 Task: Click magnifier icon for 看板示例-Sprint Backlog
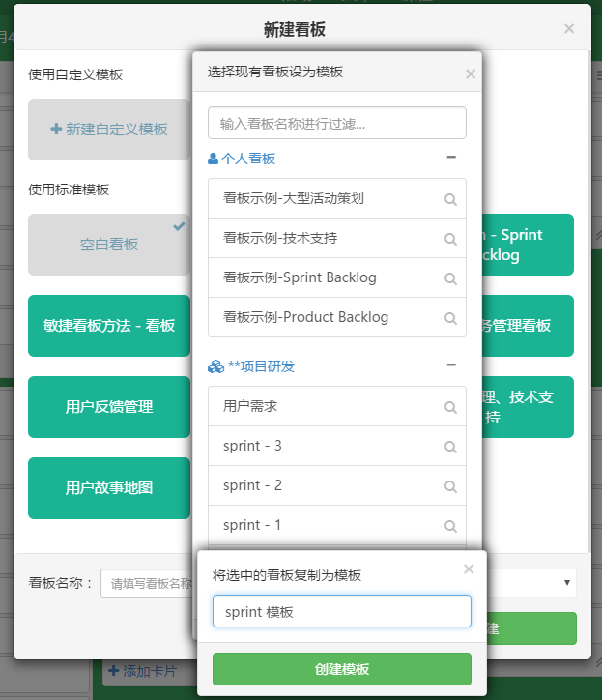point(450,278)
